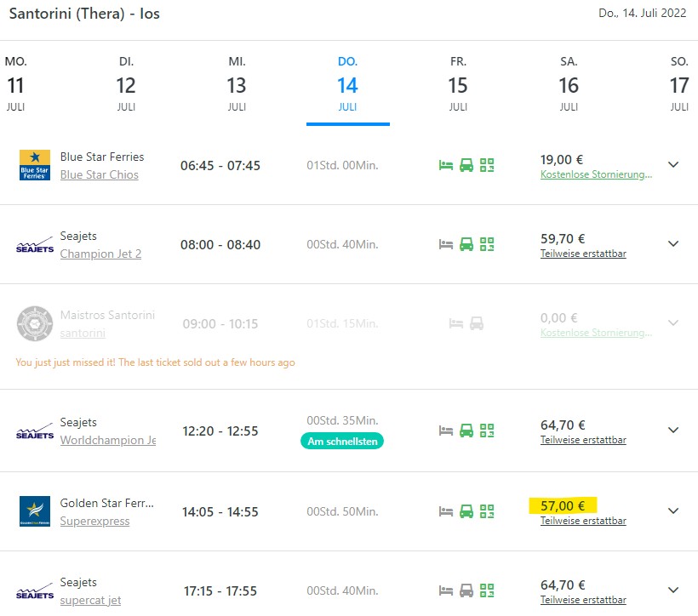
Task: Select Tuesday 12 July date tab
Action: click(x=126, y=83)
